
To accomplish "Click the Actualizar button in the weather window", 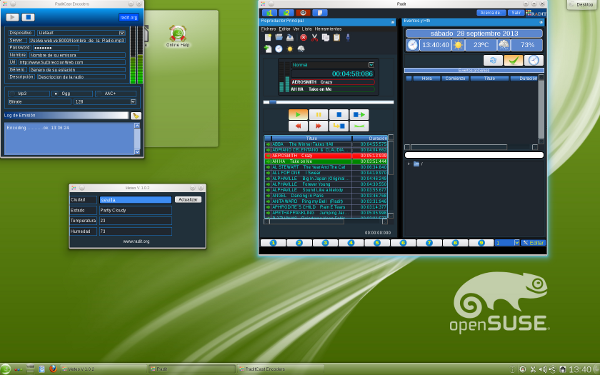I will 188,200.
